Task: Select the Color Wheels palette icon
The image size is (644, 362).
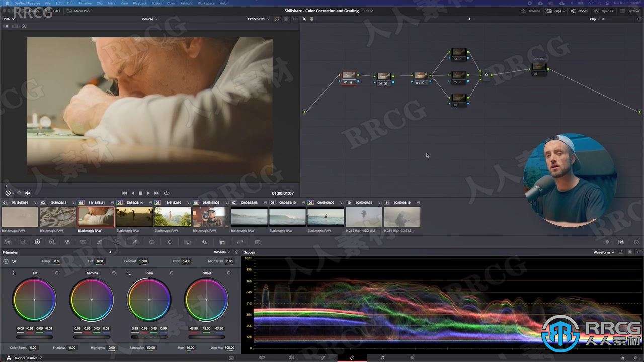Action: tap(37, 242)
